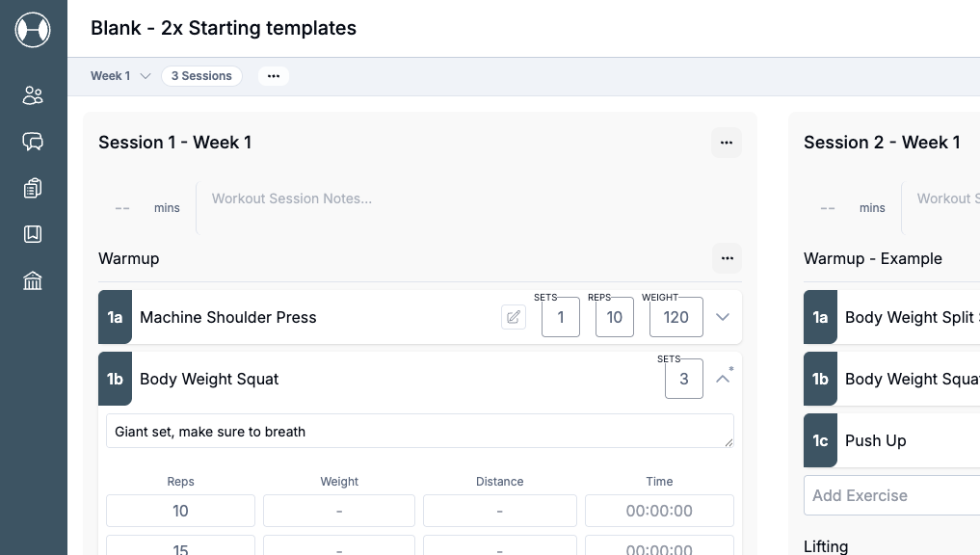
Task: Click Reps field of Machine Shoulder Press
Action: (x=615, y=317)
